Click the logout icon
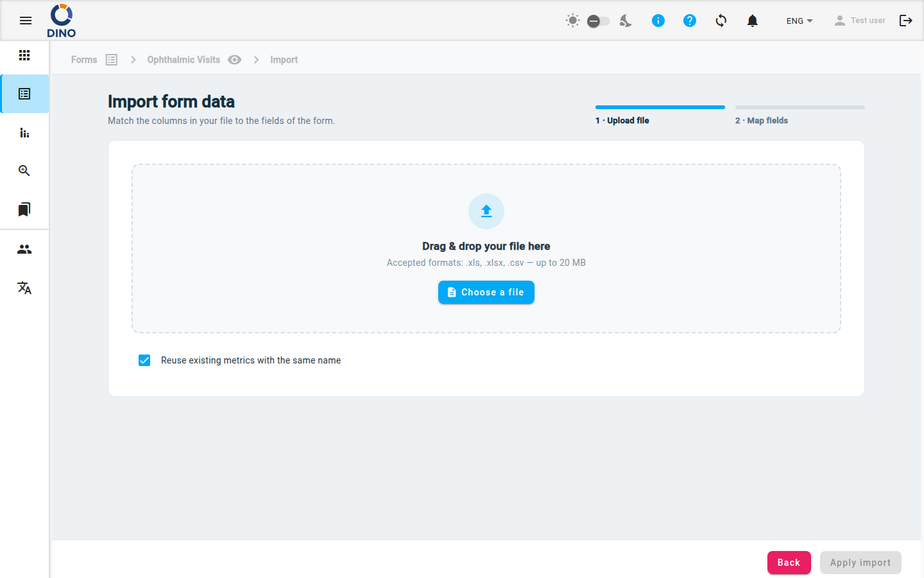This screenshot has height=578, width=924. click(906, 21)
